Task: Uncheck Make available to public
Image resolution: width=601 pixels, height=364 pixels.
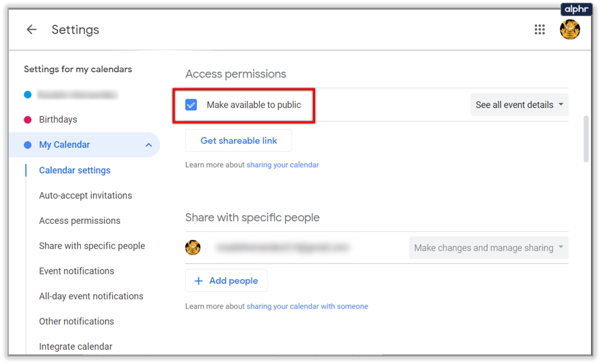Action: [x=192, y=105]
